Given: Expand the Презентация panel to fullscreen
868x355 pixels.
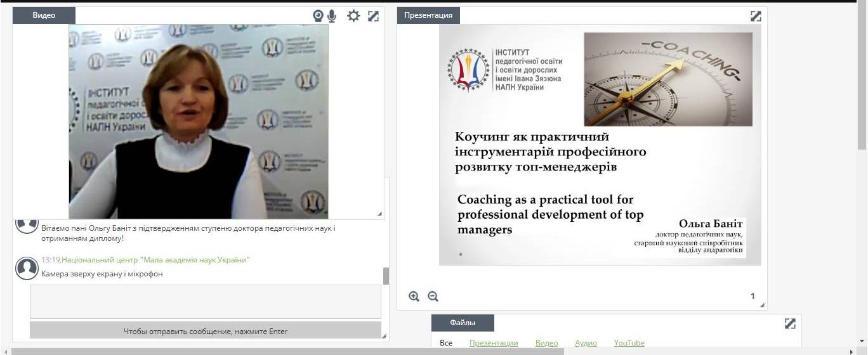Looking at the screenshot, I should click(x=755, y=16).
